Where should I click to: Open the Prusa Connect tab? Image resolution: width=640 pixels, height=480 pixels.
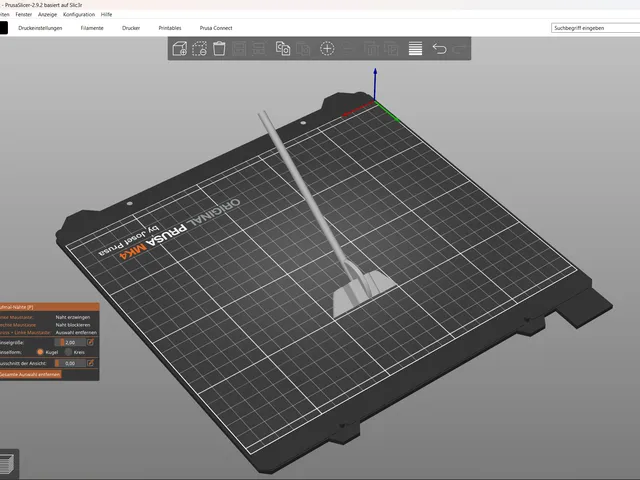tap(216, 28)
